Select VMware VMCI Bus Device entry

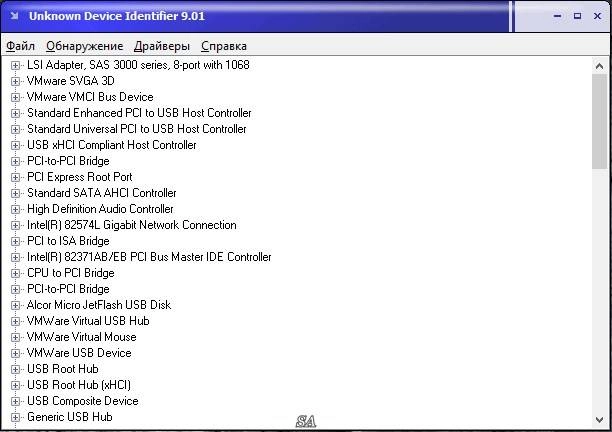tap(90, 97)
